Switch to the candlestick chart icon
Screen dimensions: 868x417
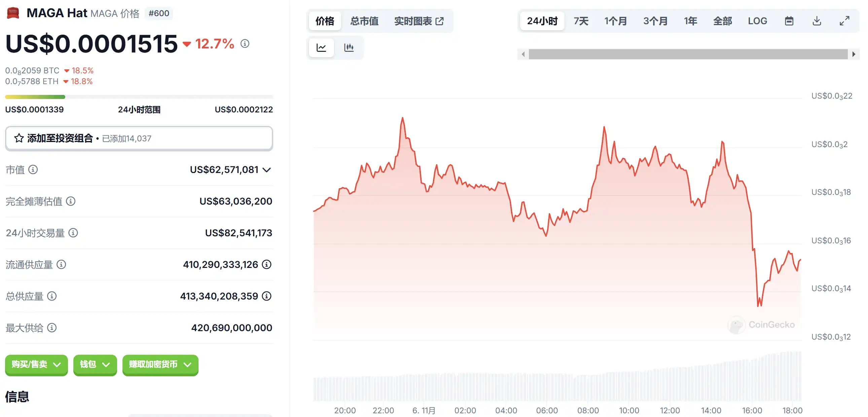pos(349,47)
